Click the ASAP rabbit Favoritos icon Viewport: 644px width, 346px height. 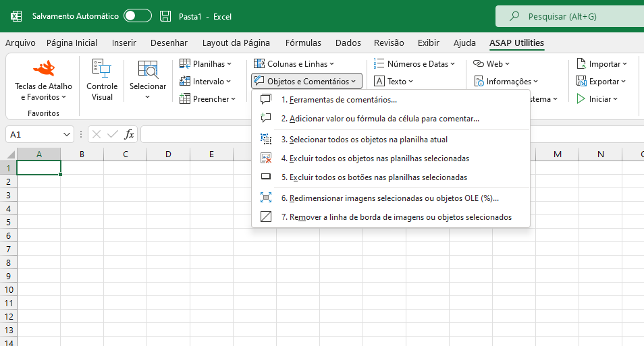44,68
